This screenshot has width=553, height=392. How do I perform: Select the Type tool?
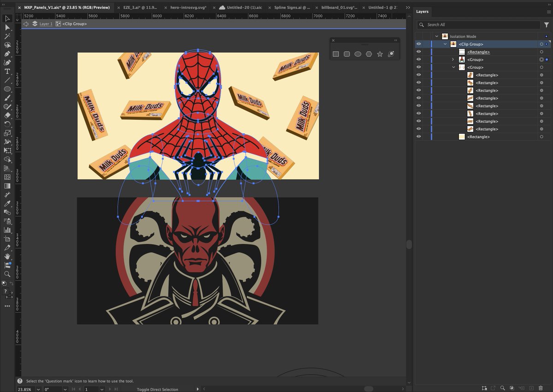pyautogui.click(x=7, y=71)
